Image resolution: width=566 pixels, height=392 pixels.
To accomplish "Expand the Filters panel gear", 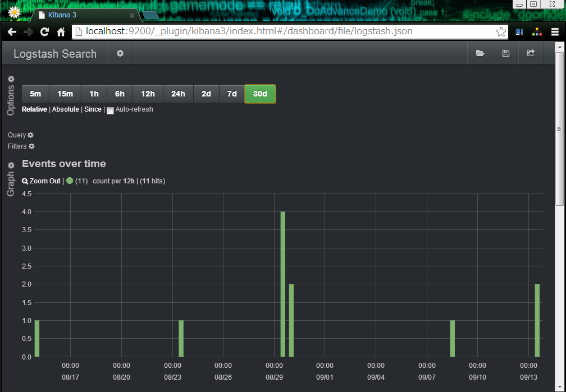I will [32, 146].
